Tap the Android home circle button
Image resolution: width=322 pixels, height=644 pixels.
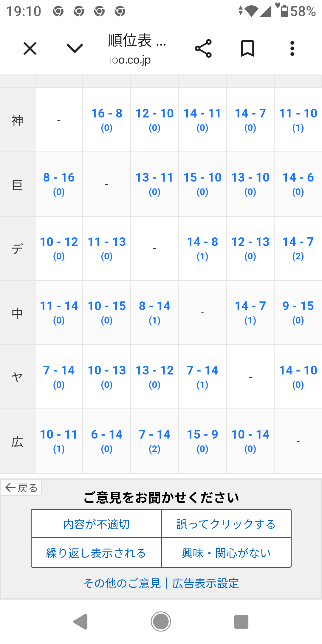(161, 622)
